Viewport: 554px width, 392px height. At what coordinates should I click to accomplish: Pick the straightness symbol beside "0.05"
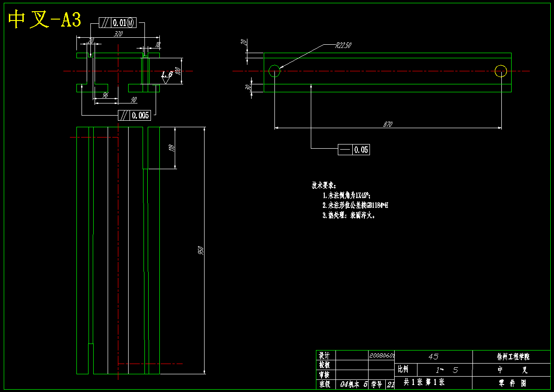[345, 150]
